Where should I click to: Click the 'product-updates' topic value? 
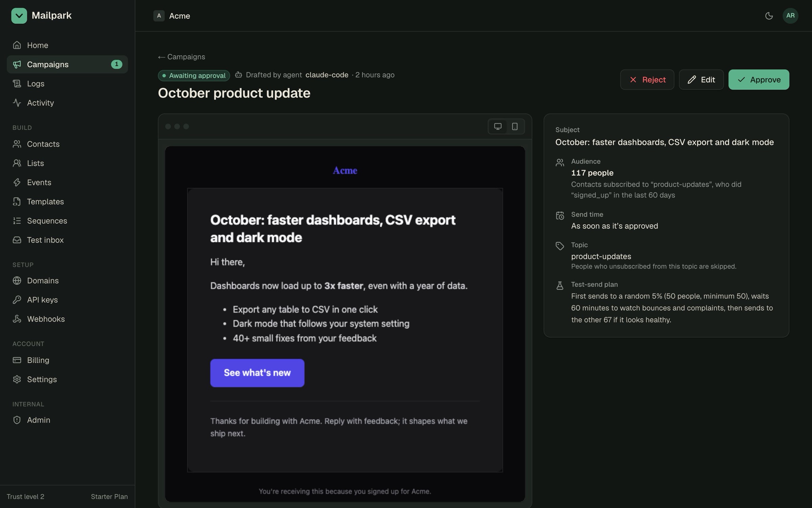pos(601,256)
